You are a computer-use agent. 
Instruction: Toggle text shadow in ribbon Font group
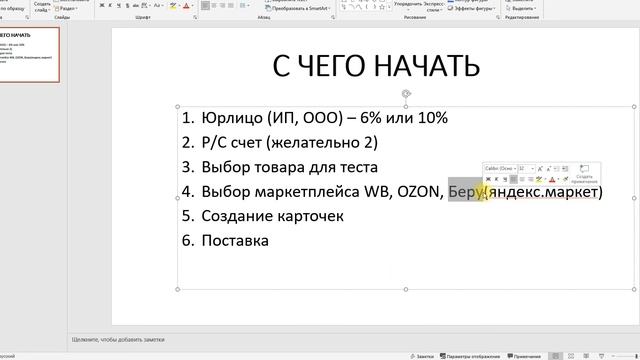127,6
